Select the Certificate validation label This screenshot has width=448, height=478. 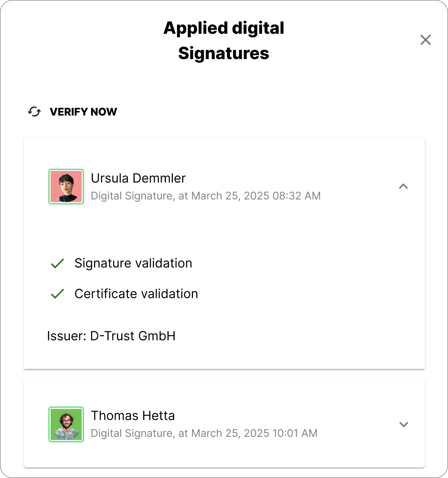pyautogui.click(x=136, y=294)
